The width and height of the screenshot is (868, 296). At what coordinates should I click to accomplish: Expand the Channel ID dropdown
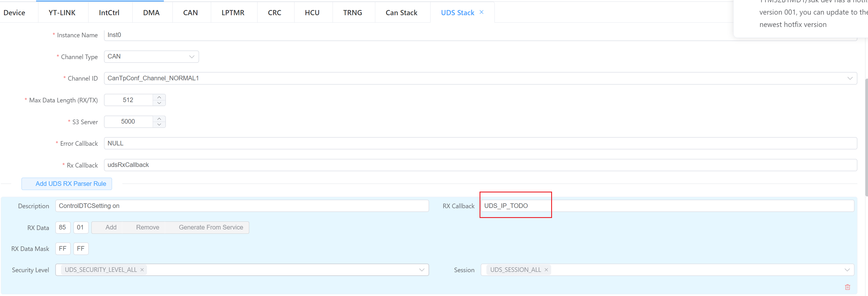(x=849, y=78)
